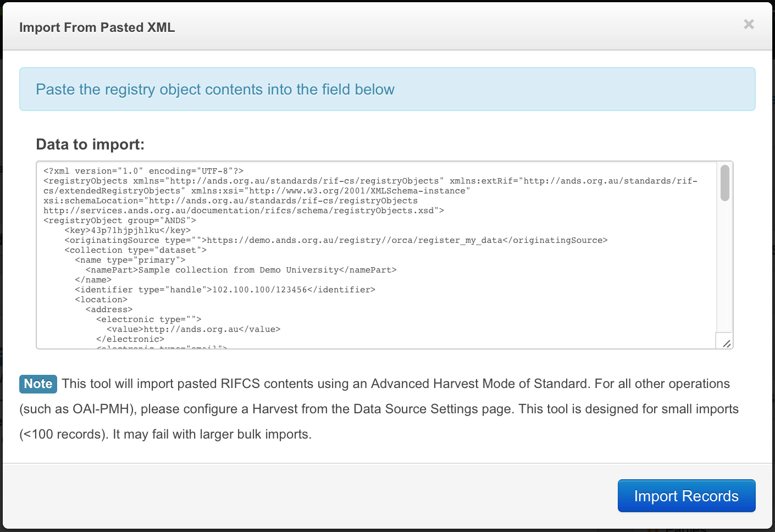775x532 pixels.
Task: Close the Import From Pasted XML dialog
Action: click(x=749, y=24)
